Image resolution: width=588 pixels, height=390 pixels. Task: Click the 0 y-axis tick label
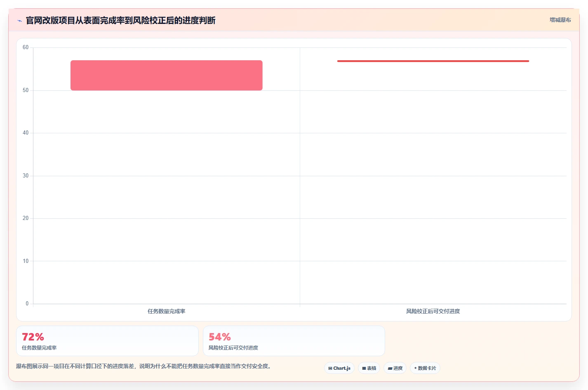click(27, 304)
